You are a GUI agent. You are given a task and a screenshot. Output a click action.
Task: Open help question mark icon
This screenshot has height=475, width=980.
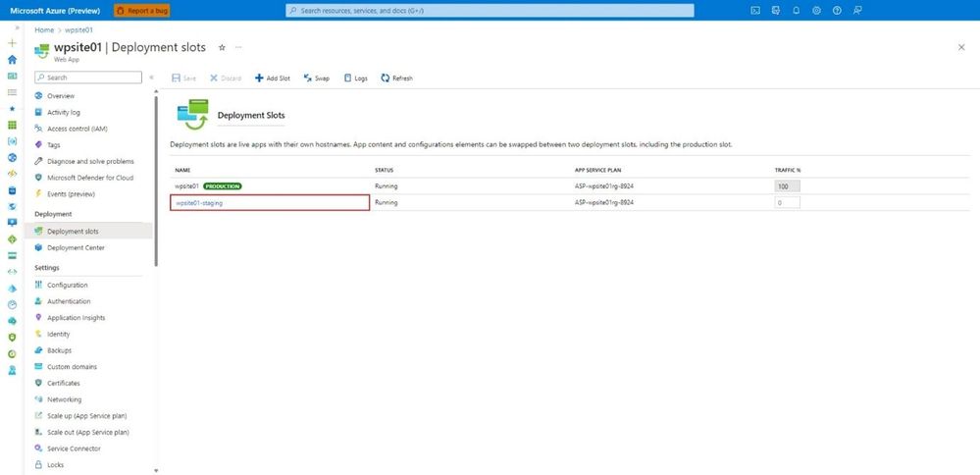[837, 11]
